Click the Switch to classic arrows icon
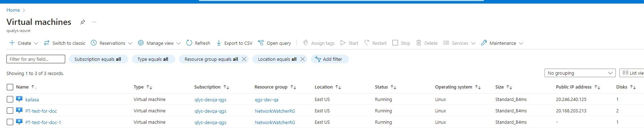The height and width of the screenshot is (128, 644). [47, 43]
